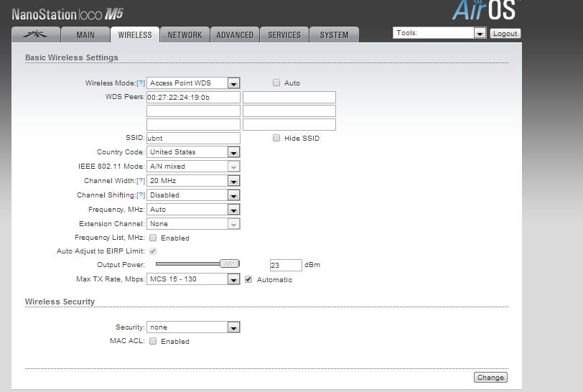Click the Wireless Security heading

pos(60,302)
